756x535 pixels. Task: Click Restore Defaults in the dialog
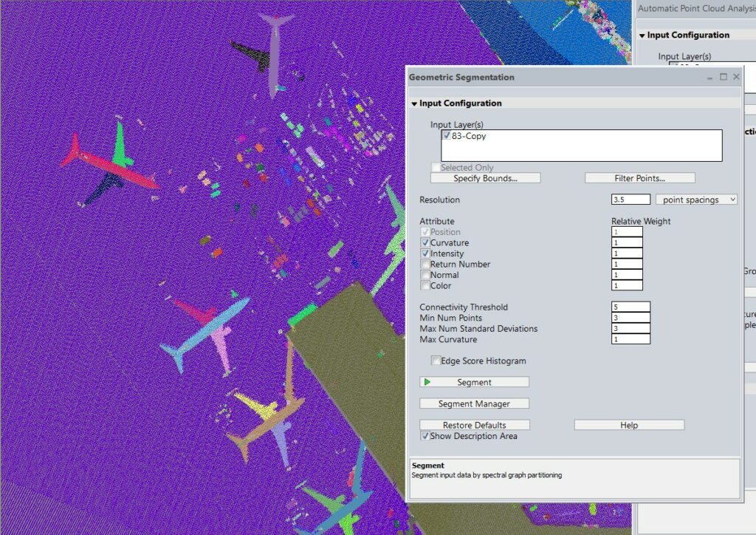coord(474,424)
